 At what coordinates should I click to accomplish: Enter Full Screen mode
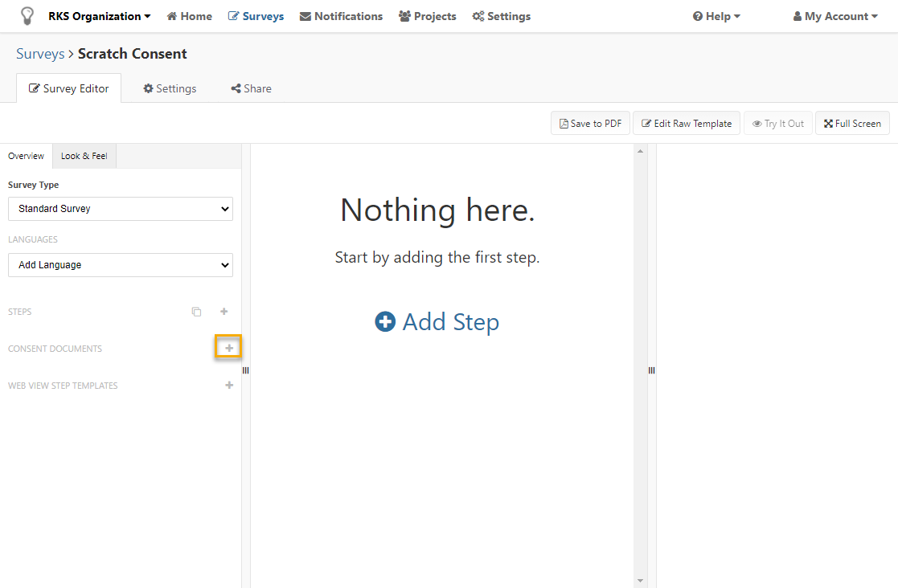pyautogui.click(x=852, y=124)
